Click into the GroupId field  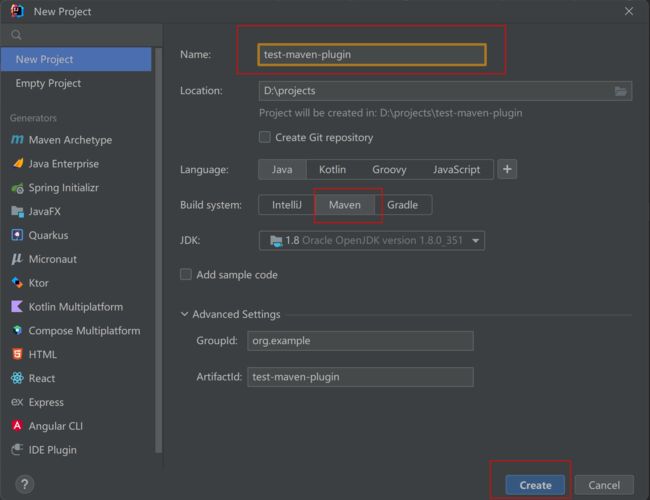(360, 341)
